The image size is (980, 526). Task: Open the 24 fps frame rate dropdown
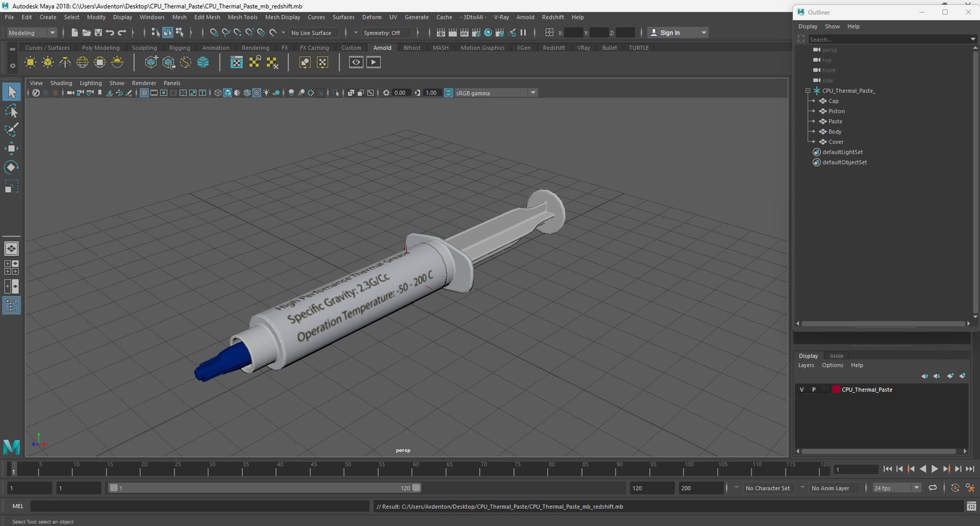896,488
